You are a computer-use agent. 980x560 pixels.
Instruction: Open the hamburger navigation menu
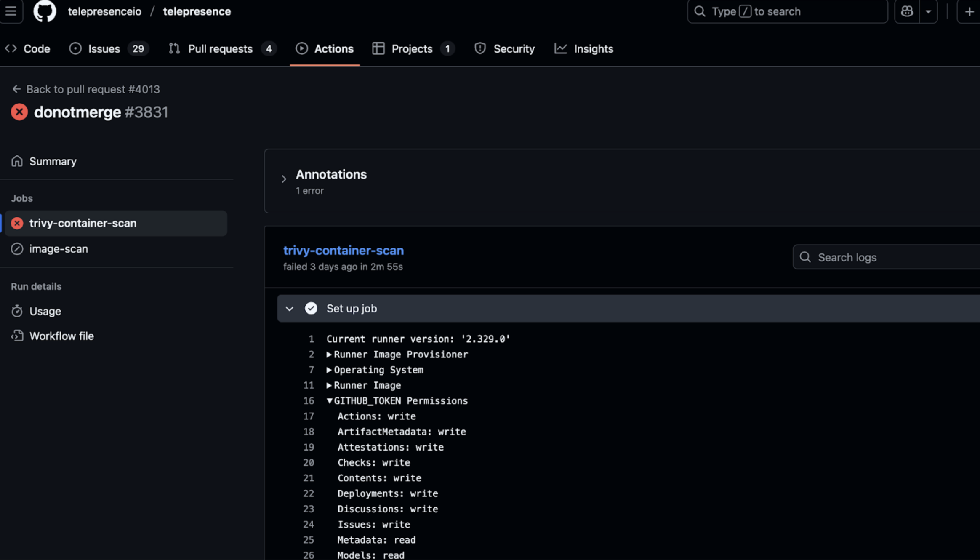tap(11, 11)
